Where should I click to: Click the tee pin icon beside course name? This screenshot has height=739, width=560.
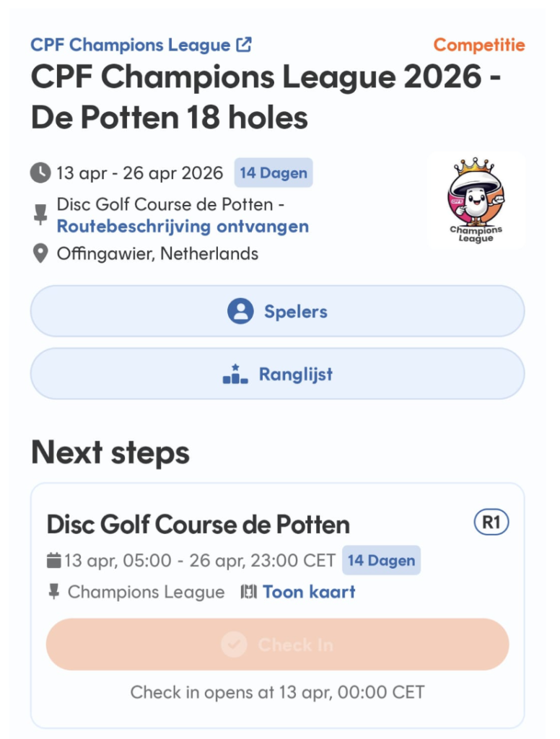coord(40,214)
